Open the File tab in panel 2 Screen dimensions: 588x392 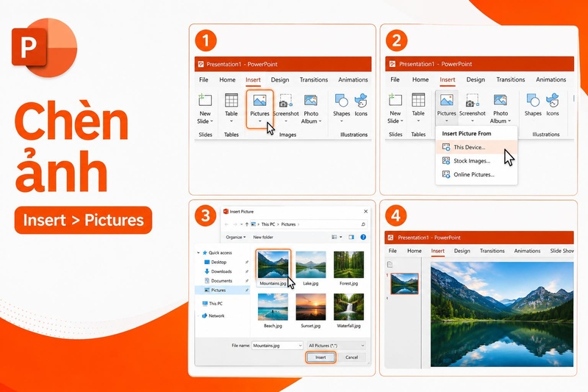click(395, 79)
